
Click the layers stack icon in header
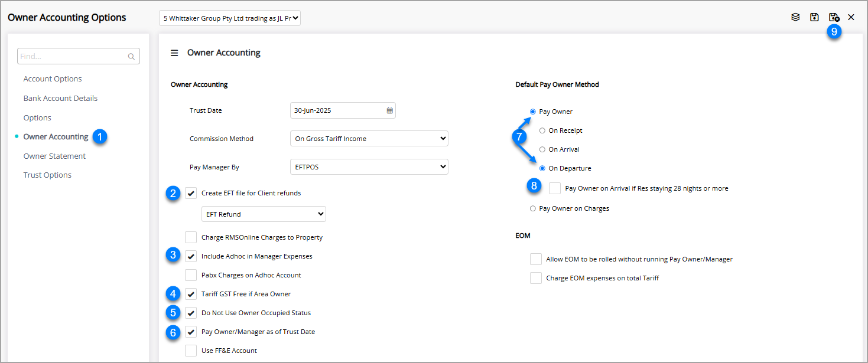[x=795, y=17]
